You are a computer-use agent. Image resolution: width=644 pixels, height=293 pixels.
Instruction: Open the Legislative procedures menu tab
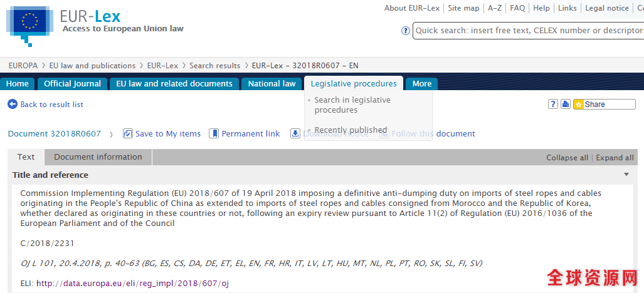tap(354, 84)
